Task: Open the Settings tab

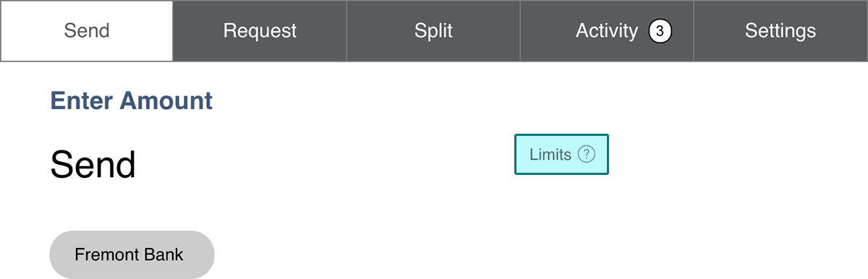Action: [780, 31]
